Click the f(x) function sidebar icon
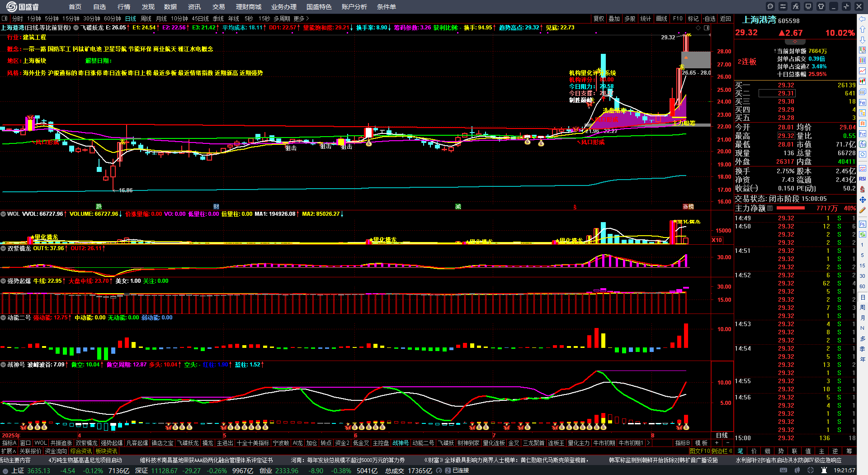868x475 pixels. point(863,144)
